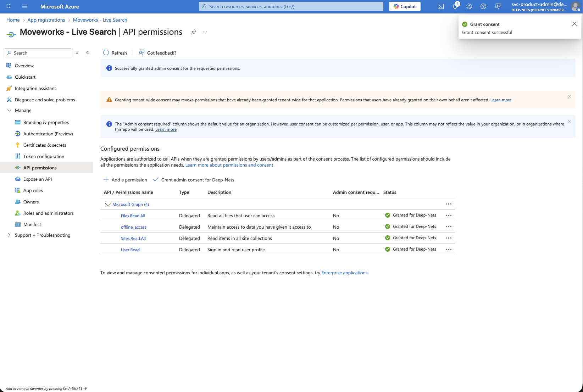The width and height of the screenshot is (583, 392).
Task: Open more options for Sites.Read.All row
Action: click(449, 238)
